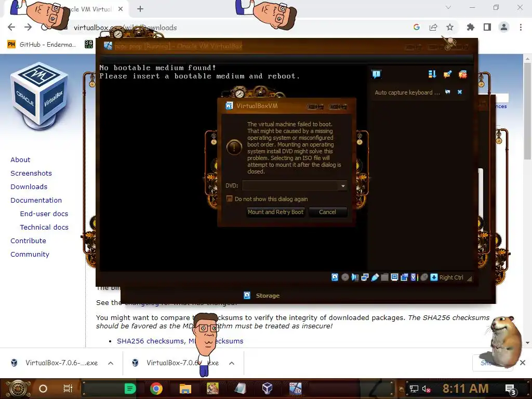
Task: Open Chrome extensions puzzle icon
Action: (x=471, y=27)
